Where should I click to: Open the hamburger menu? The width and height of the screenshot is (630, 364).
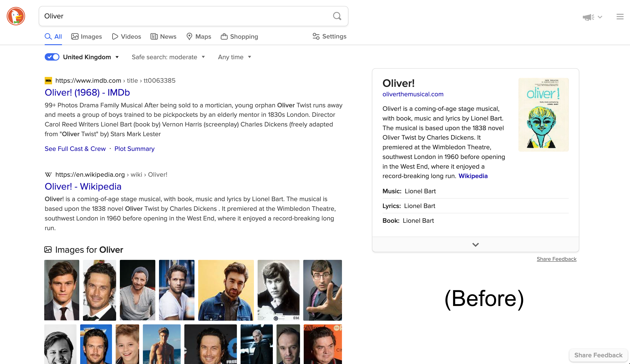pos(620,16)
